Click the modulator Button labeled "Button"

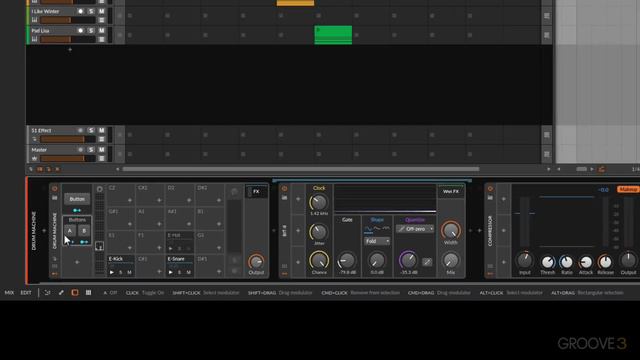[77, 199]
